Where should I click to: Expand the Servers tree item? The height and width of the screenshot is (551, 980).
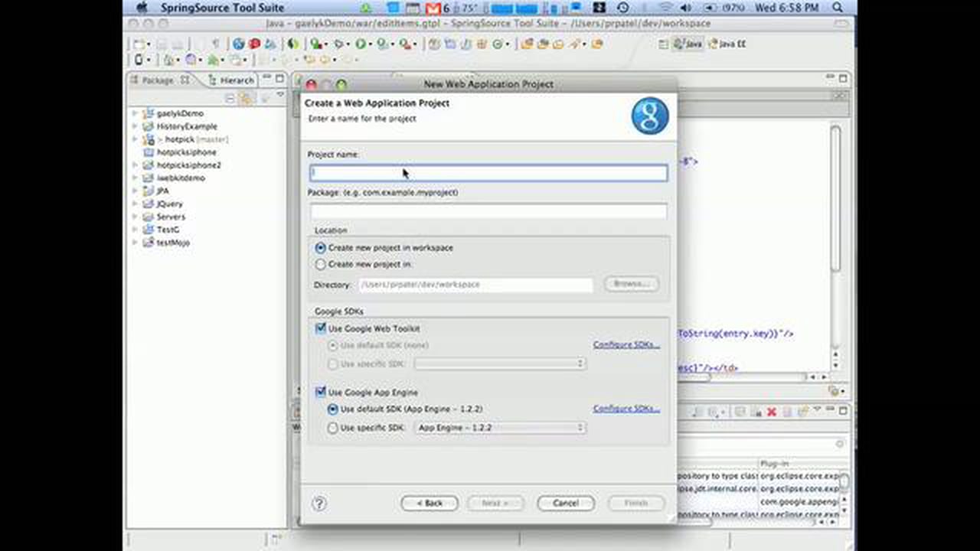136,217
